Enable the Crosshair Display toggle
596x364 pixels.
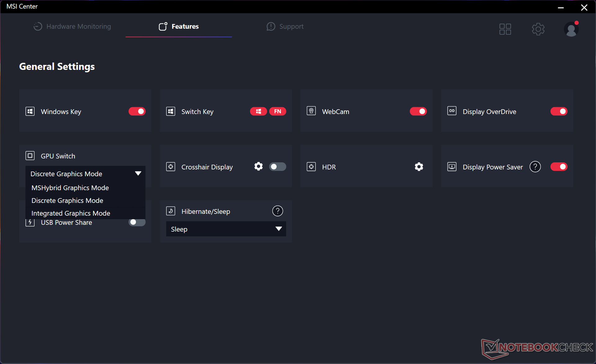pyautogui.click(x=278, y=167)
